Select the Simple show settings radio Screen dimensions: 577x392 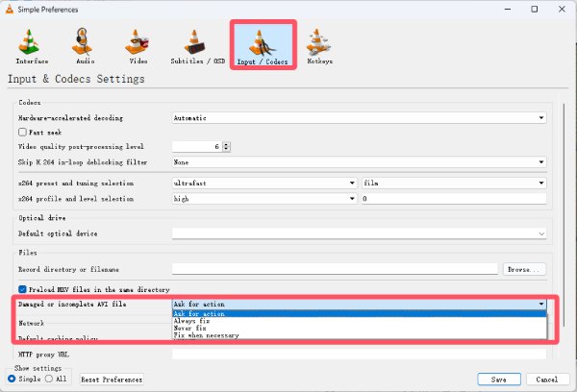[12, 379]
